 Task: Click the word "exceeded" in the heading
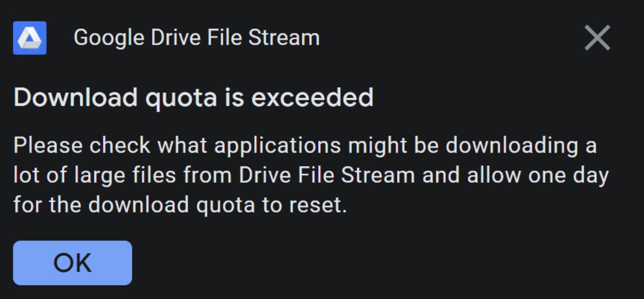tap(312, 98)
